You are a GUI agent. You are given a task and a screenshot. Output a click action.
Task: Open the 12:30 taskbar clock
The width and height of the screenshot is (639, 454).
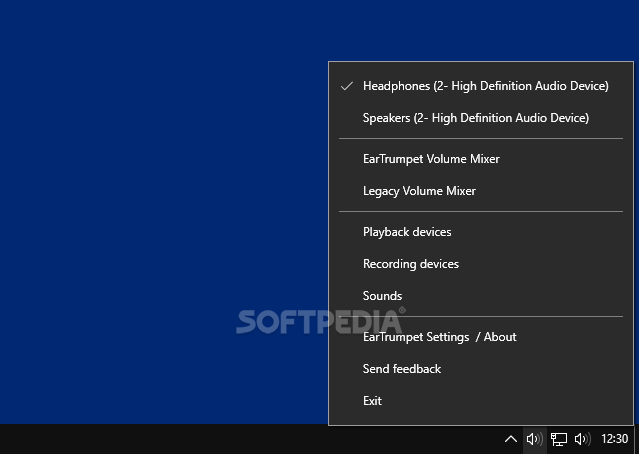[615, 439]
